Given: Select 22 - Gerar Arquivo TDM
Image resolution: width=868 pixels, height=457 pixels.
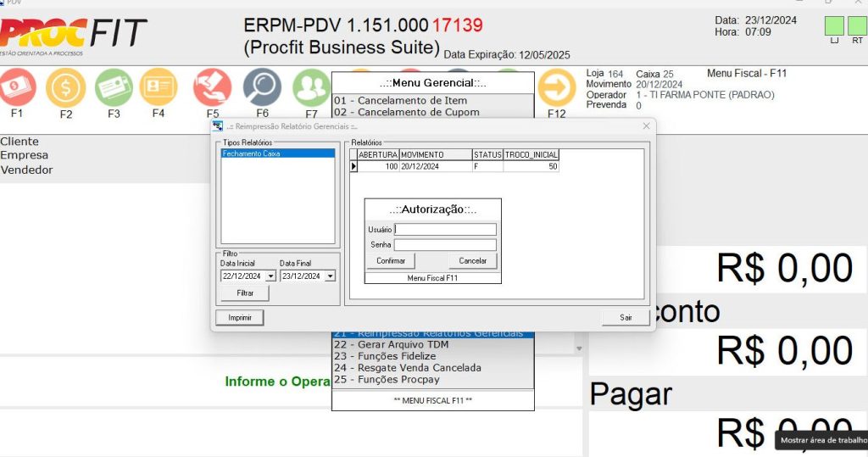Looking at the screenshot, I should click(x=433, y=344).
